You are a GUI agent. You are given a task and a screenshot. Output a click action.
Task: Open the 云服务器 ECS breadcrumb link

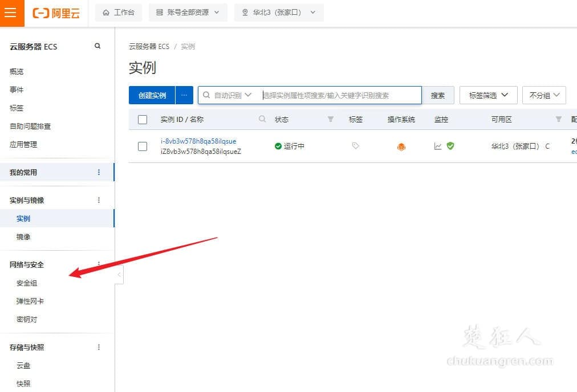click(148, 46)
